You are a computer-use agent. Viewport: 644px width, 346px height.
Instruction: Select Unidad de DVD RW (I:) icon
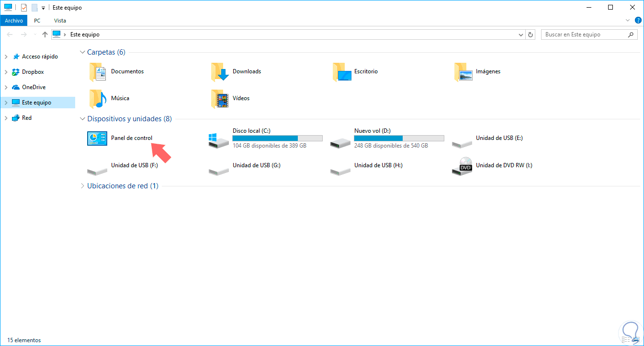pyautogui.click(x=463, y=166)
